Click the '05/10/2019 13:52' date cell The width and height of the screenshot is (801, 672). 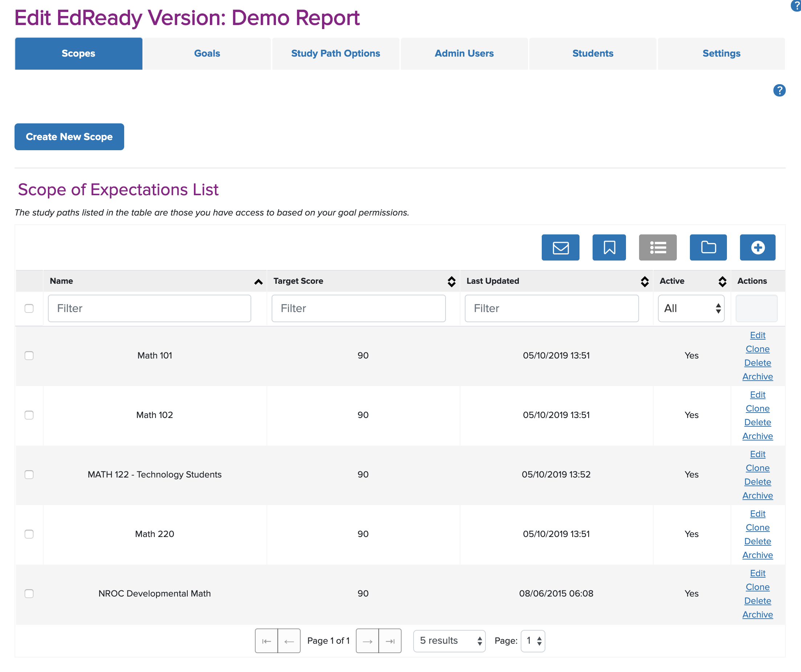pyautogui.click(x=556, y=475)
